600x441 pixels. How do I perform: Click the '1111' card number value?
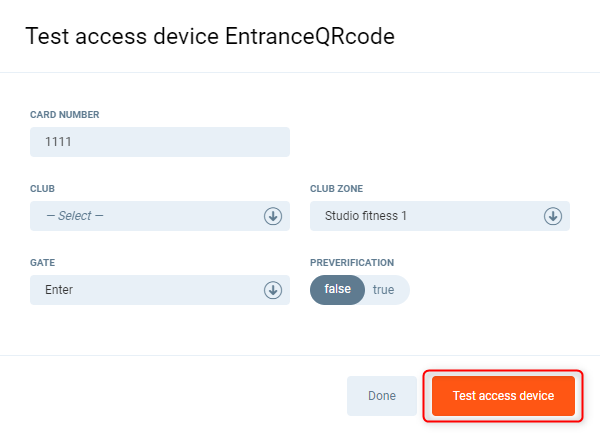[x=59, y=142]
